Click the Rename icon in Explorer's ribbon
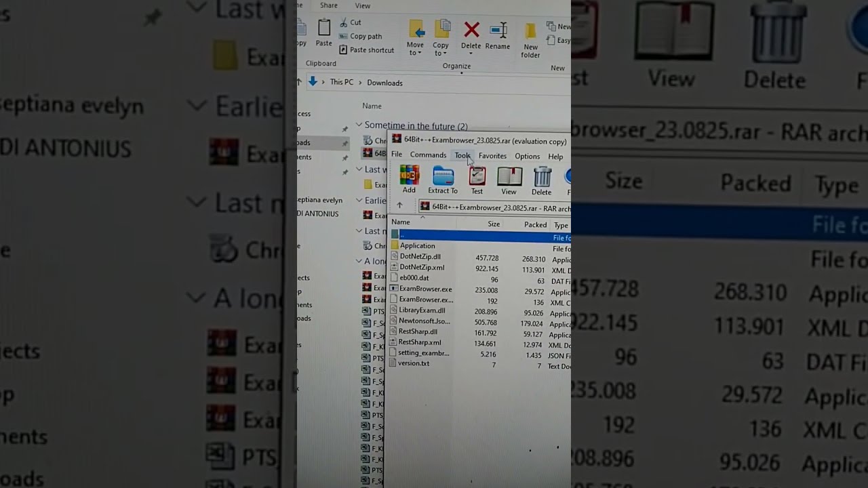 pyautogui.click(x=498, y=30)
